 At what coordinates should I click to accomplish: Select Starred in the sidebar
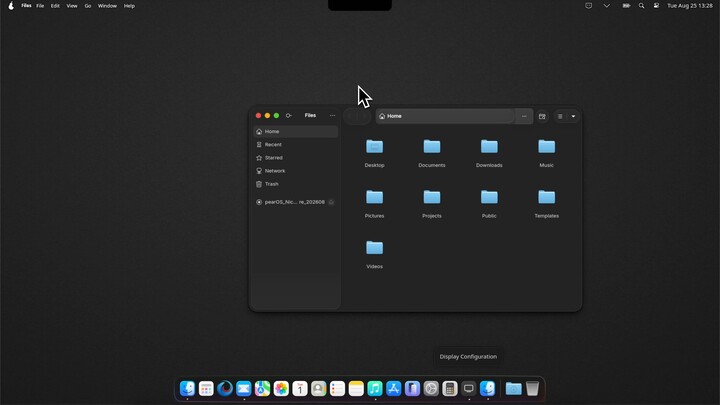click(296, 158)
